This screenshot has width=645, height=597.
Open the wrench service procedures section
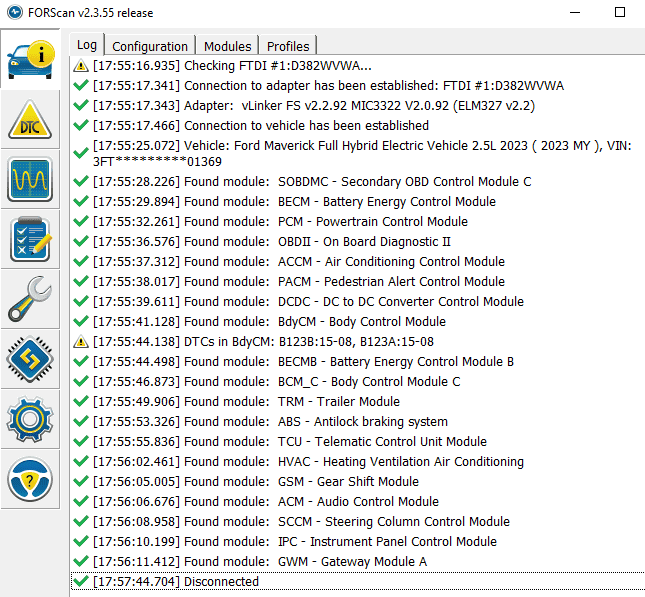(30, 299)
